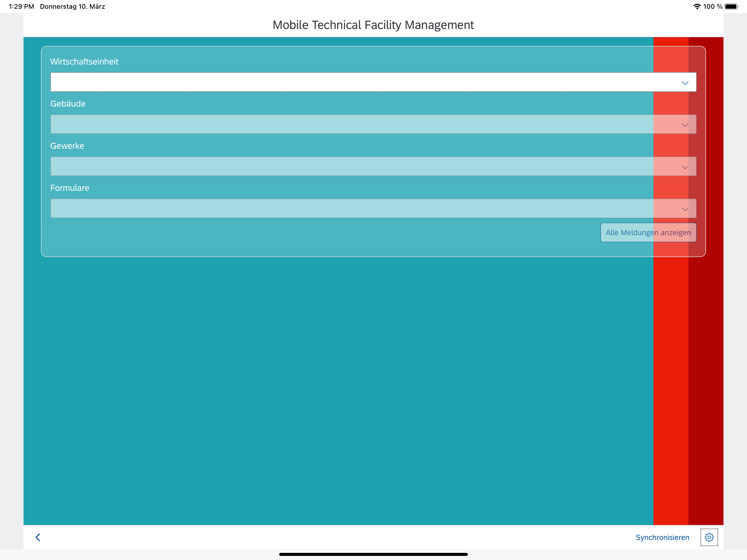Go back with the left chevron icon

(38, 537)
